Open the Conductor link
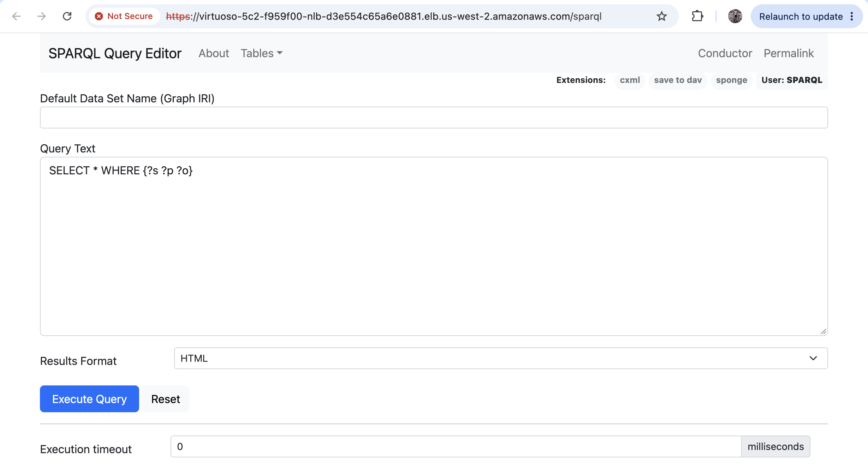 click(x=725, y=53)
